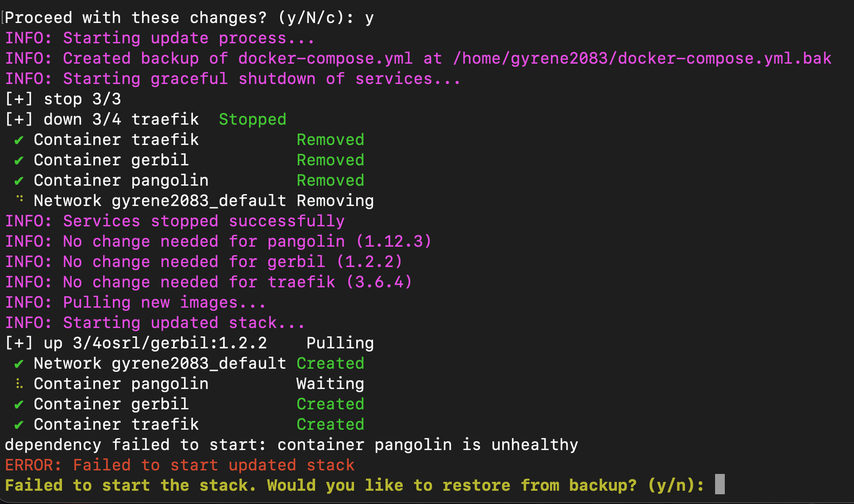Click the checkmark beside removed traefik container
The image size is (854, 504).
[x=19, y=140]
